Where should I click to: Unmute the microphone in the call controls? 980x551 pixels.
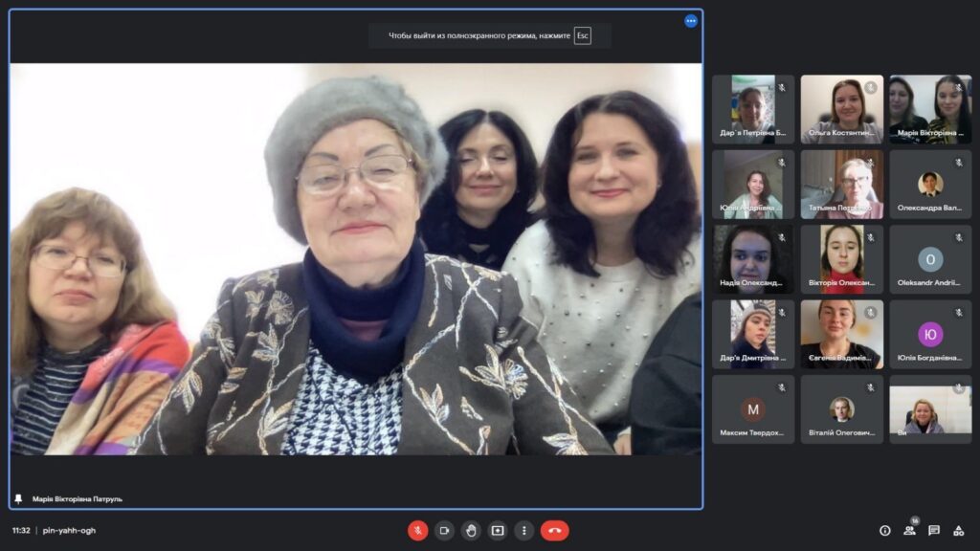[417, 530]
